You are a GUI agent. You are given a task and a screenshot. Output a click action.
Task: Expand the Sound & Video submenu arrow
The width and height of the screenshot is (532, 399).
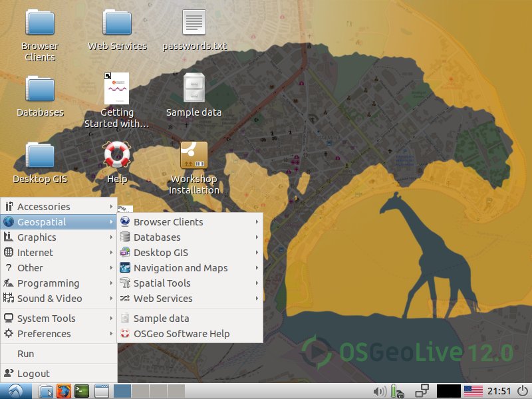111,298
